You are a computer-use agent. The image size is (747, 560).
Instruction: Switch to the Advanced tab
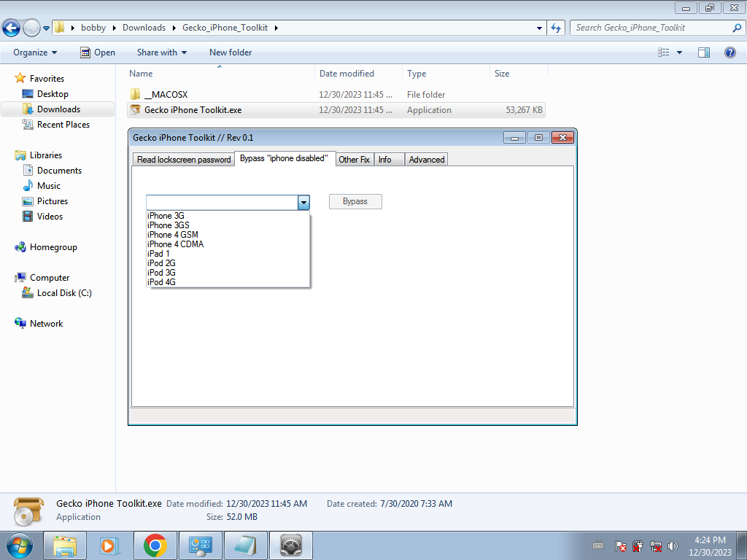(426, 160)
